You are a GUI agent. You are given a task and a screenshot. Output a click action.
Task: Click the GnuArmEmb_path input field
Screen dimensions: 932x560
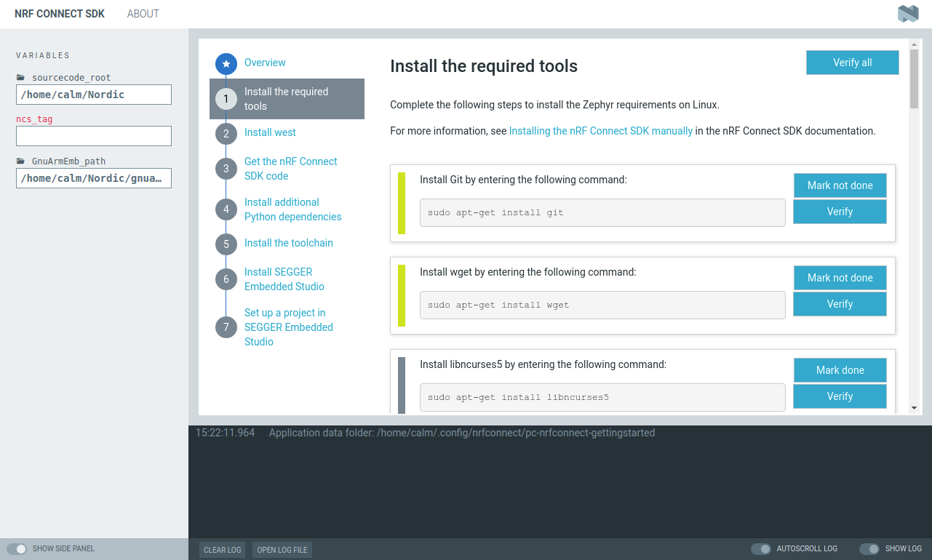coord(94,178)
